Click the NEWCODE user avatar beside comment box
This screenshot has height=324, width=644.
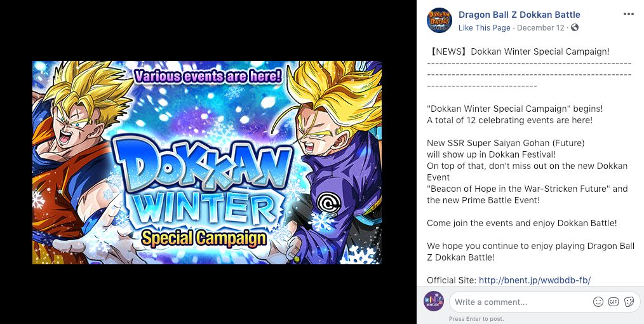pos(434,301)
